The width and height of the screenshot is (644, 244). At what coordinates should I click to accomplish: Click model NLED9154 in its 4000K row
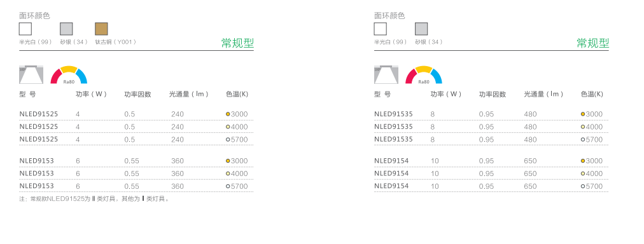click(x=391, y=173)
